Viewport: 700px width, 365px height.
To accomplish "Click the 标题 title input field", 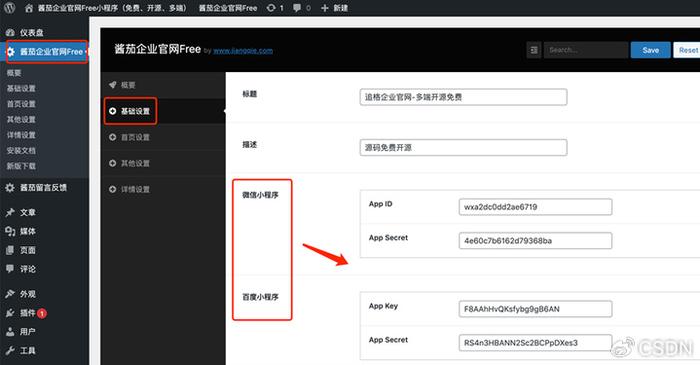I will 463,97.
